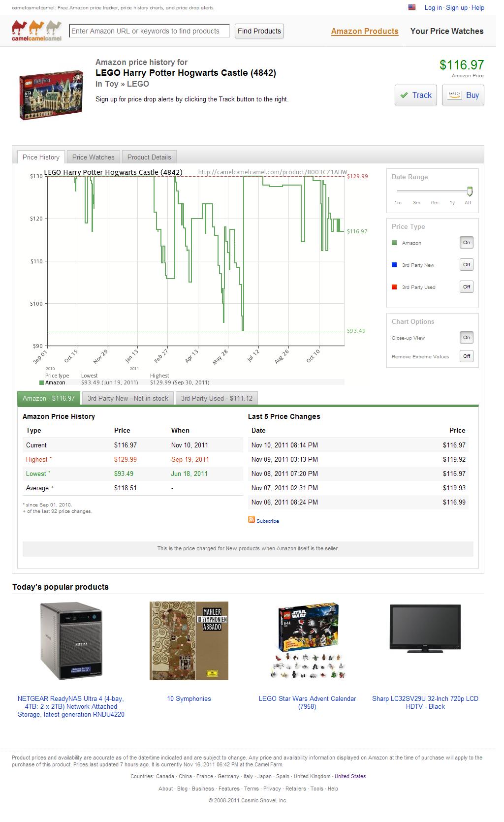Click the $118.51 average price cell

click(126, 488)
